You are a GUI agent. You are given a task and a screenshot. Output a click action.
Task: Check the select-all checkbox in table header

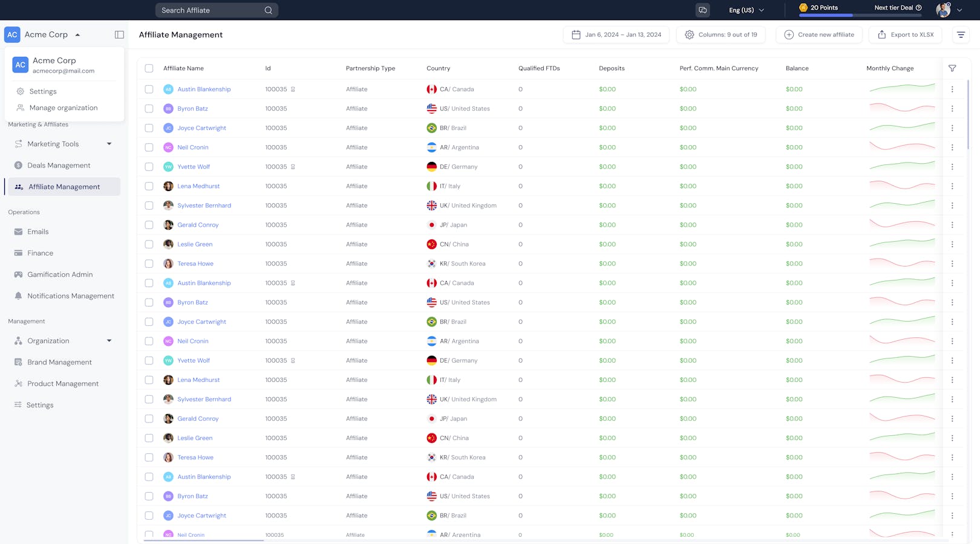(149, 68)
